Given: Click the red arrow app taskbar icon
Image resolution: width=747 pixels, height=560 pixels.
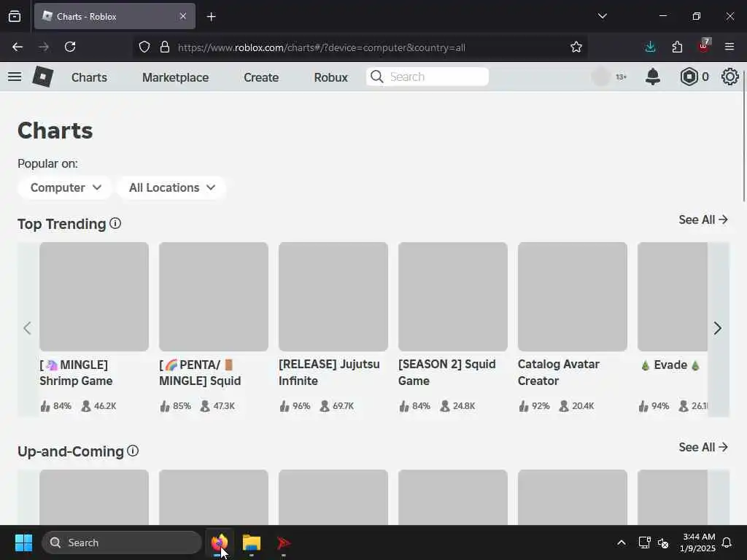Looking at the screenshot, I should (284, 542).
